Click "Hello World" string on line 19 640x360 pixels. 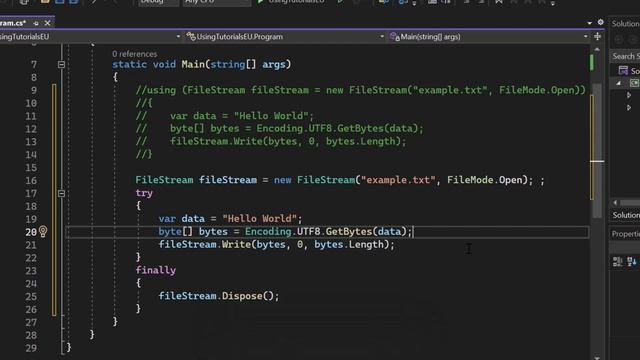click(x=260, y=219)
